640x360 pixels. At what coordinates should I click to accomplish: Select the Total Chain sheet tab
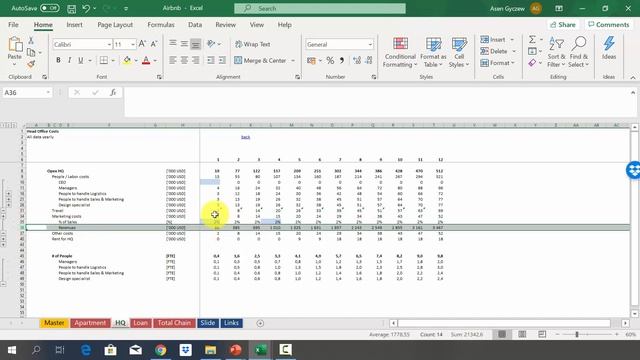174,323
